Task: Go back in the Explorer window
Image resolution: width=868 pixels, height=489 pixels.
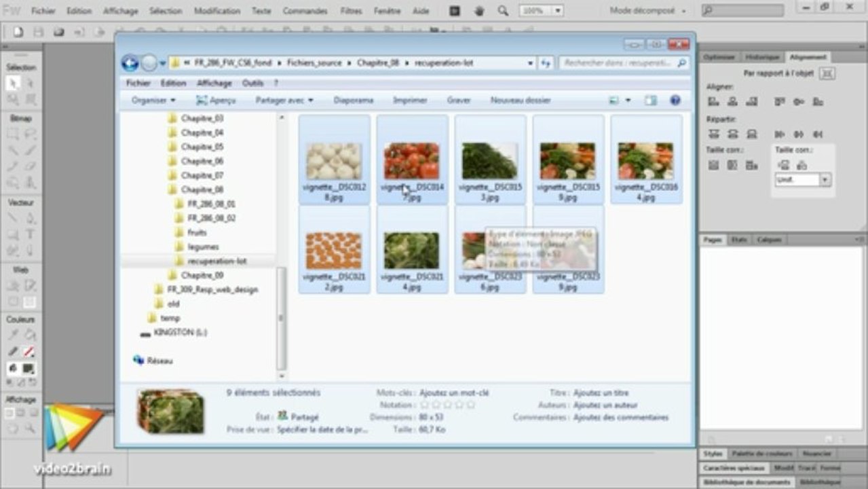Action: (130, 63)
